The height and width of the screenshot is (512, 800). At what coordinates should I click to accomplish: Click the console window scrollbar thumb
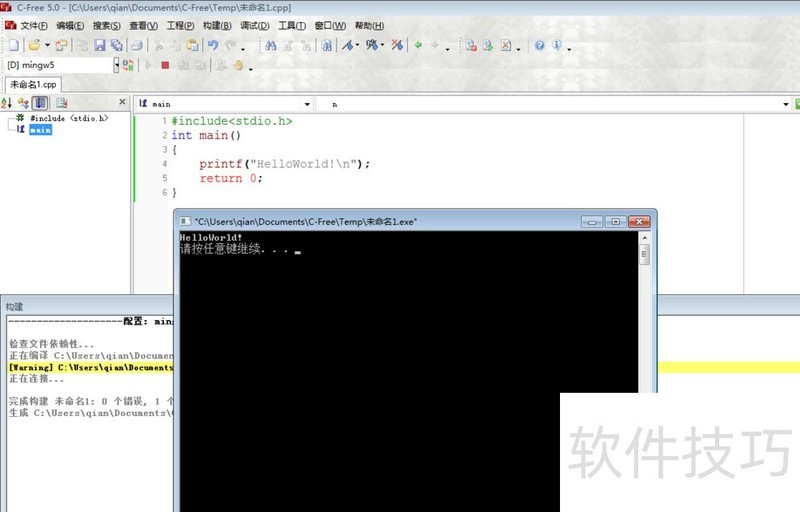pyautogui.click(x=644, y=254)
